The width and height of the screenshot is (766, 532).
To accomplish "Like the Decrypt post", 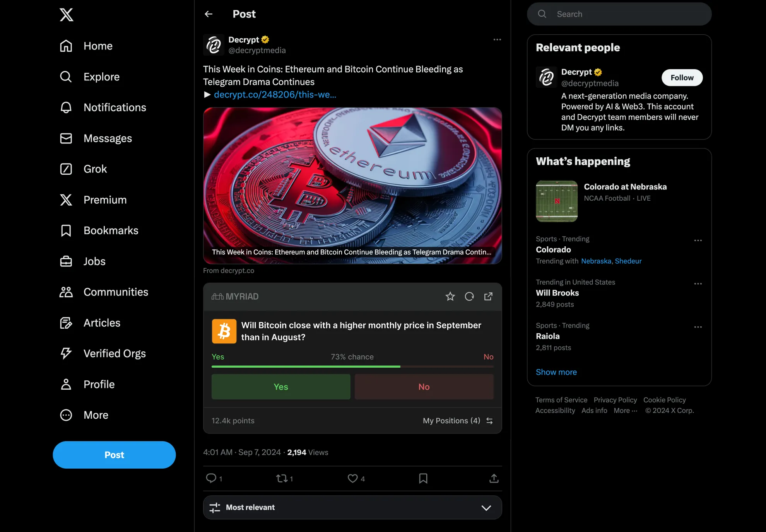I will (x=352, y=478).
